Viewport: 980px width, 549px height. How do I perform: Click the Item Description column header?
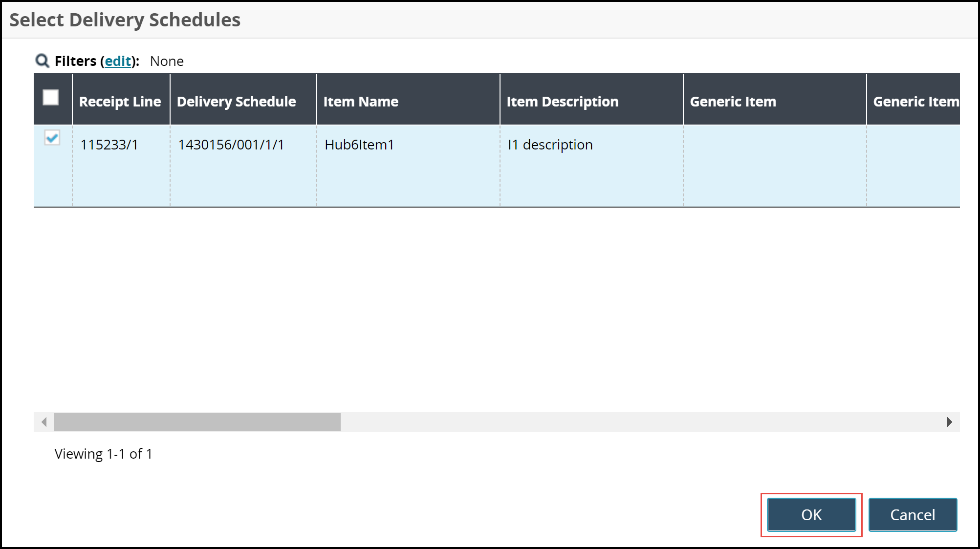tap(562, 102)
